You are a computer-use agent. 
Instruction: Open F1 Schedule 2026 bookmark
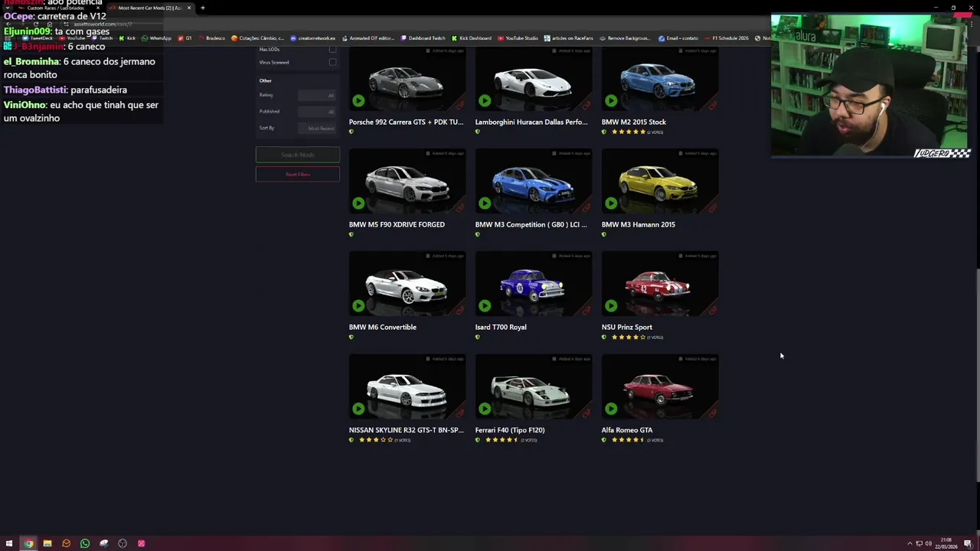coord(726,37)
